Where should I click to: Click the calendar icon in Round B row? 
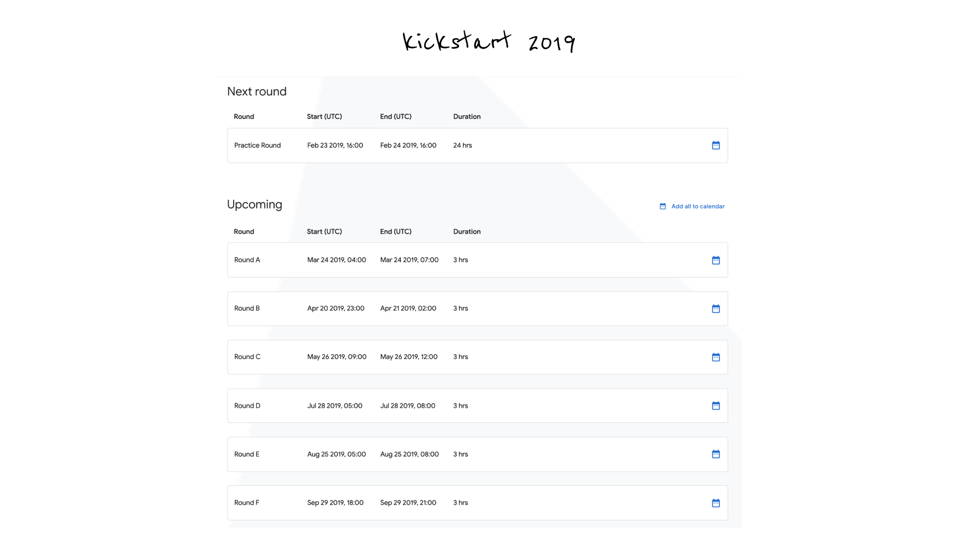pyautogui.click(x=716, y=309)
